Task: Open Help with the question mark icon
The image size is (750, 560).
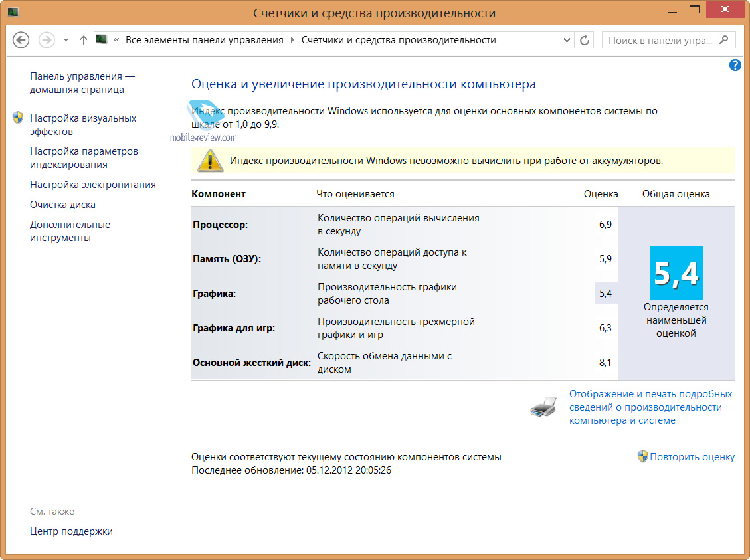Action: point(735,65)
